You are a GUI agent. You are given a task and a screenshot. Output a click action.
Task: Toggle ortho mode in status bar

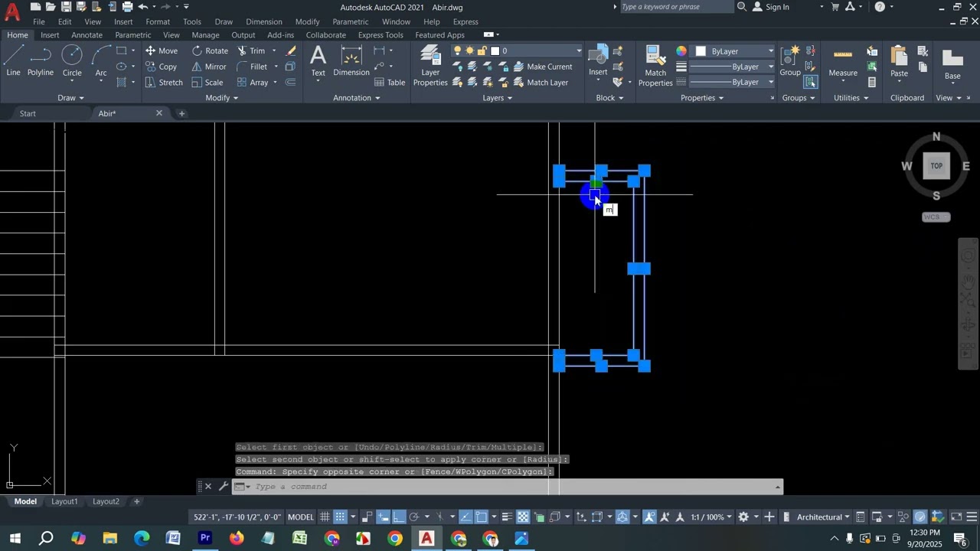pos(399,517)
